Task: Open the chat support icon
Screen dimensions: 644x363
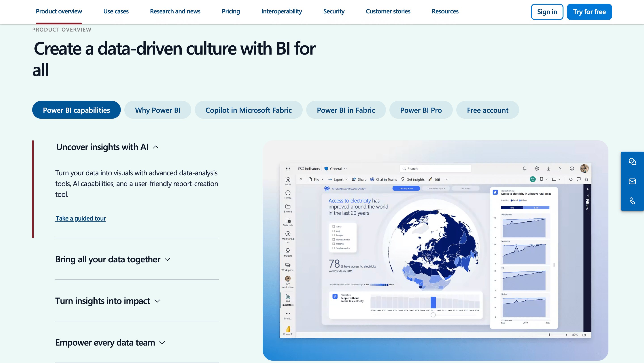Action: pyautogui.click(x=632, y=161)
